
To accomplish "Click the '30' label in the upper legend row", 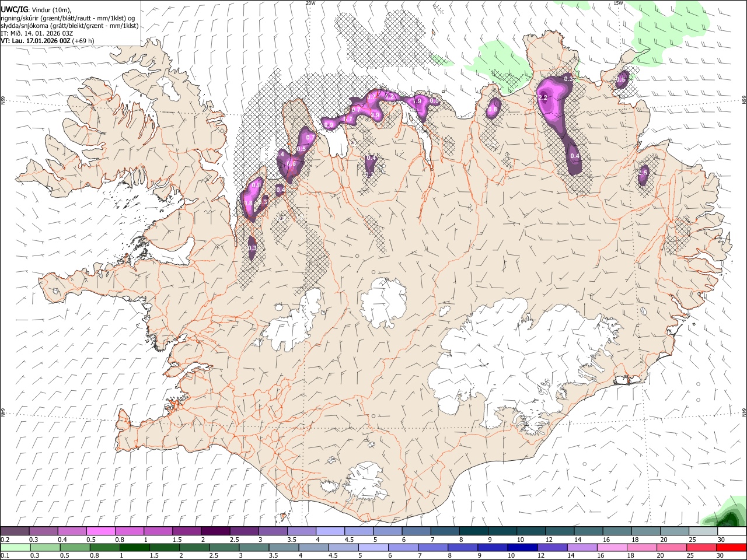I will pyautogui.click(x=721, y=540).
